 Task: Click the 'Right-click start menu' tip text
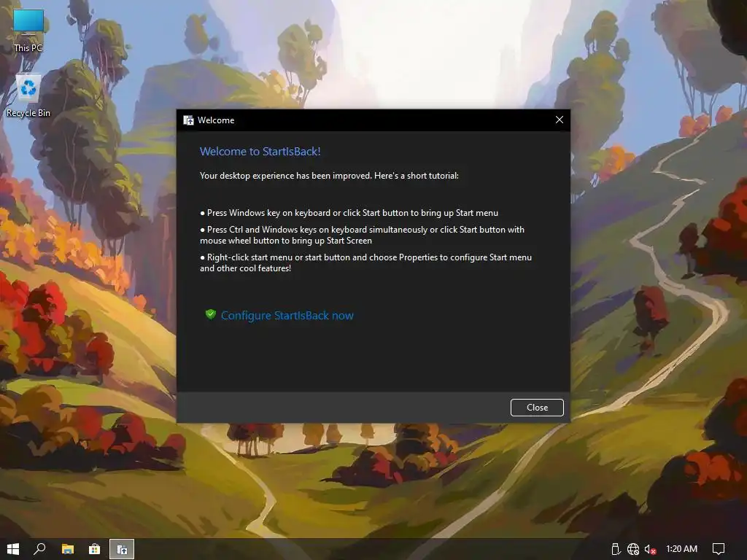click(x=366, y=262)
